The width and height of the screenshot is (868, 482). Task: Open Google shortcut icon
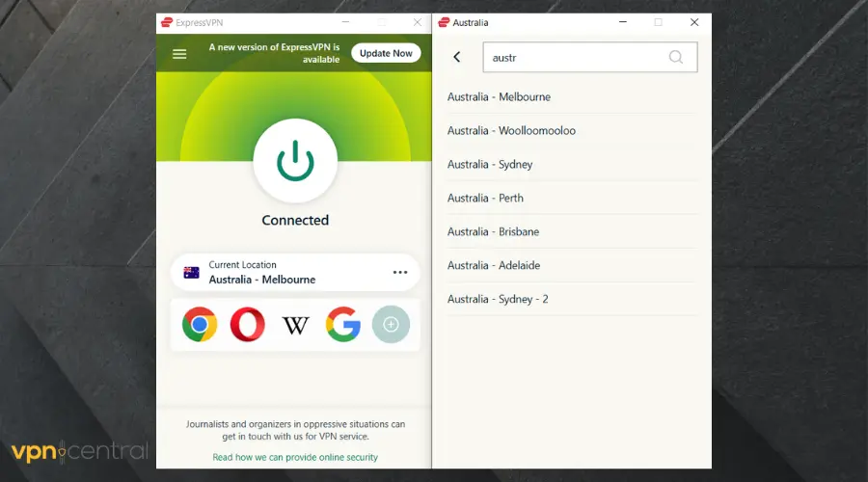[x=343, y=324]
